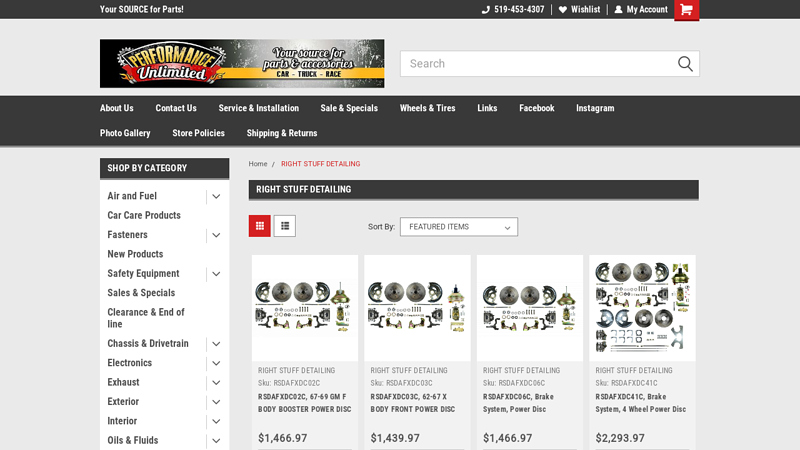800x450 pixels.
Task: Click the My Account person icon
Action: (x=618, y=10)
